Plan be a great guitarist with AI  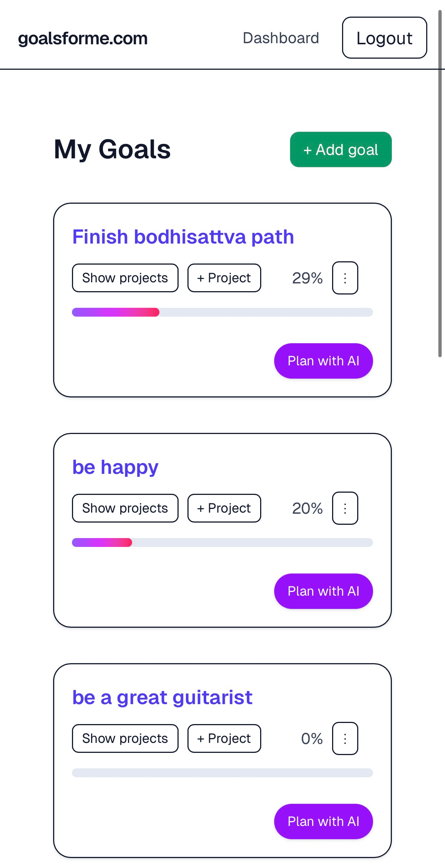323,821
